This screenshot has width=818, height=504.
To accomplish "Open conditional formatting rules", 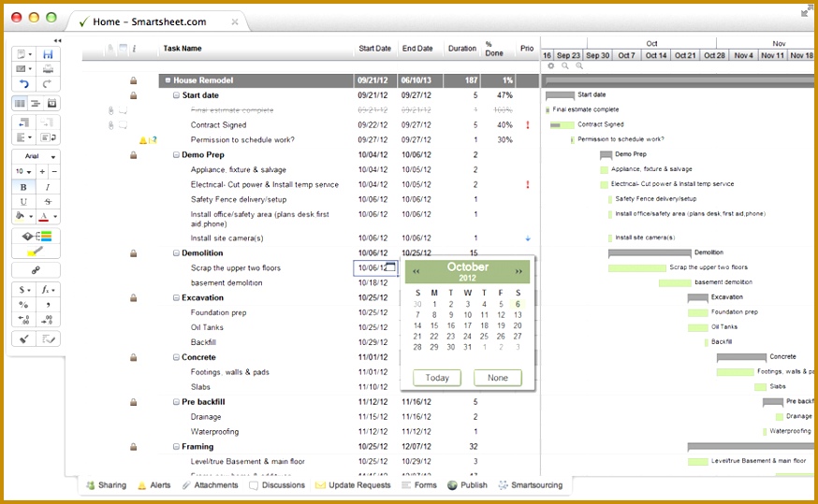I will (x=36, y=236).
